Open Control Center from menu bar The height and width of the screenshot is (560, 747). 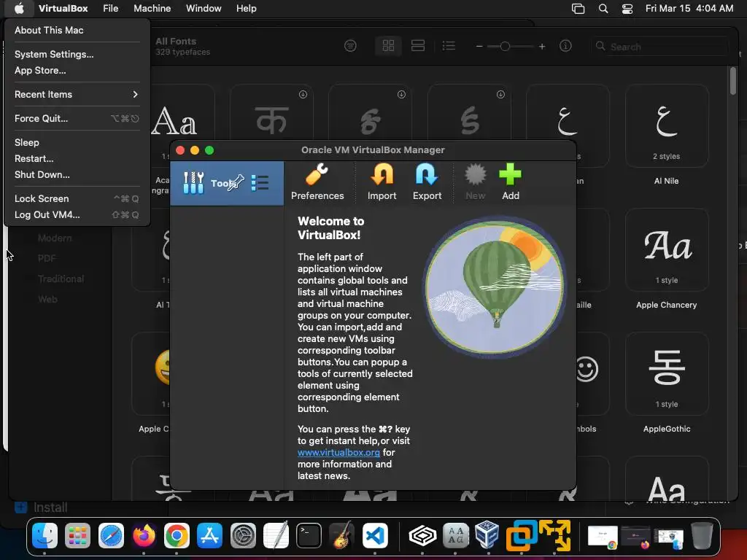627,9
